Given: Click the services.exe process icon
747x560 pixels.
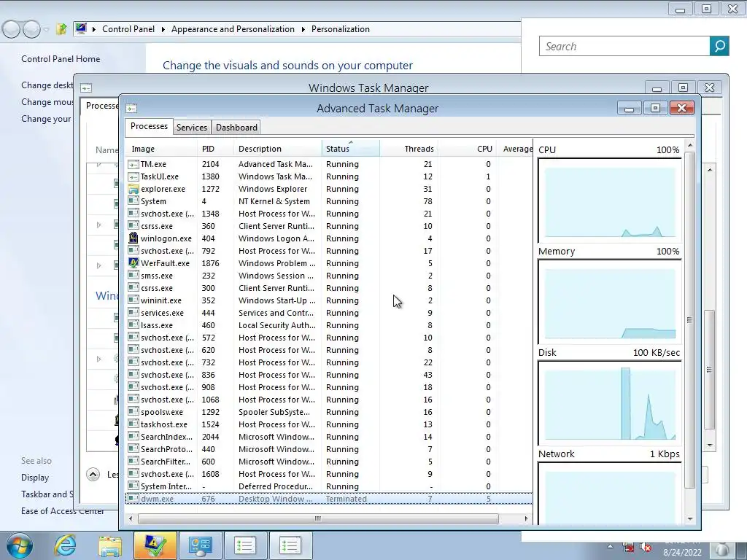Looking at the screenshot, I should (133, 313).
